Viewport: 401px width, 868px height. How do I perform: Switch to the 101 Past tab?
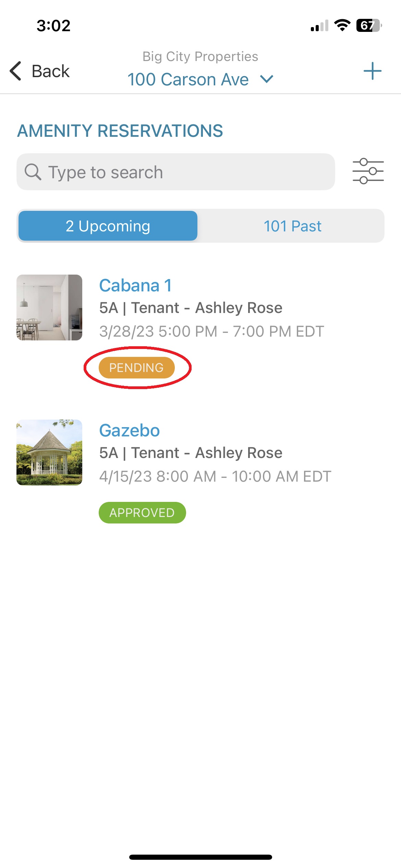pyautogui.click(x=292, y=226)
